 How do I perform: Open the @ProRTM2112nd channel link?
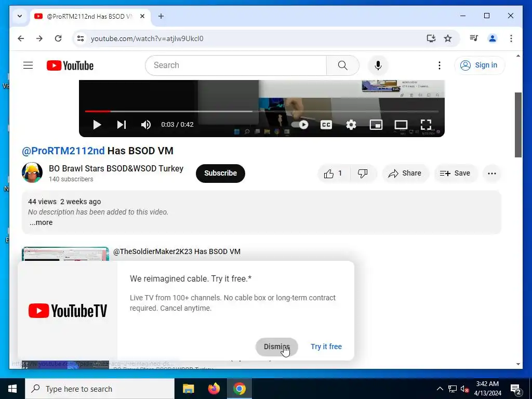63,151
